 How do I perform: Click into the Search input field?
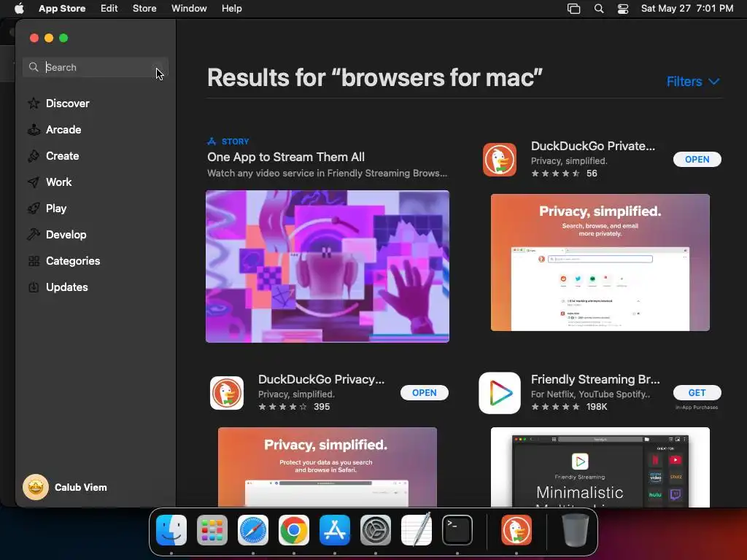click(x=96, y=67)
